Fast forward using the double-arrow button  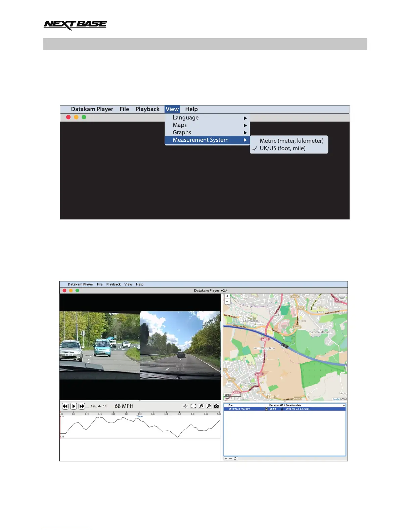(82, 406)
